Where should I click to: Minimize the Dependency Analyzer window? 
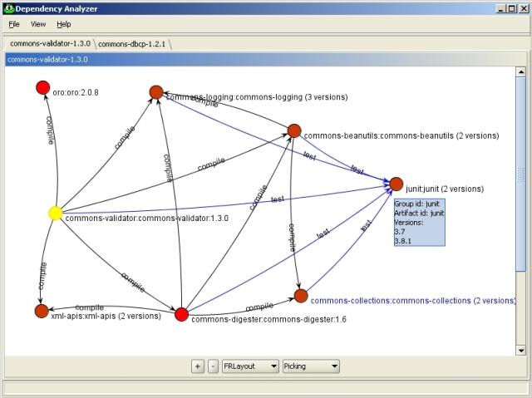(501, 9)
